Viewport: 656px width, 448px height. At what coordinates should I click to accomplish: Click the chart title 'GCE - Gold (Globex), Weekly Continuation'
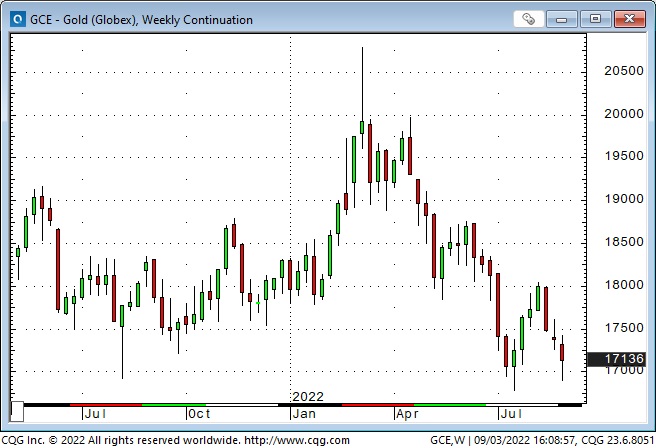coord(141,20)
